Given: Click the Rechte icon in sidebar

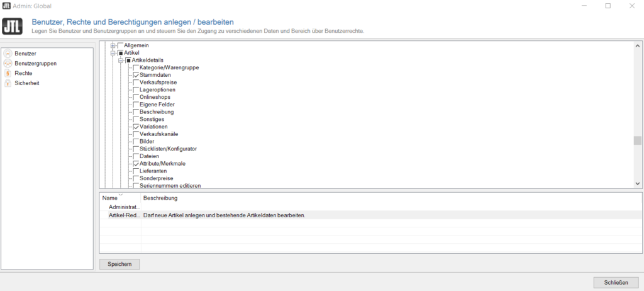Looking at the screenshot, I should click(x=8, y=73).
